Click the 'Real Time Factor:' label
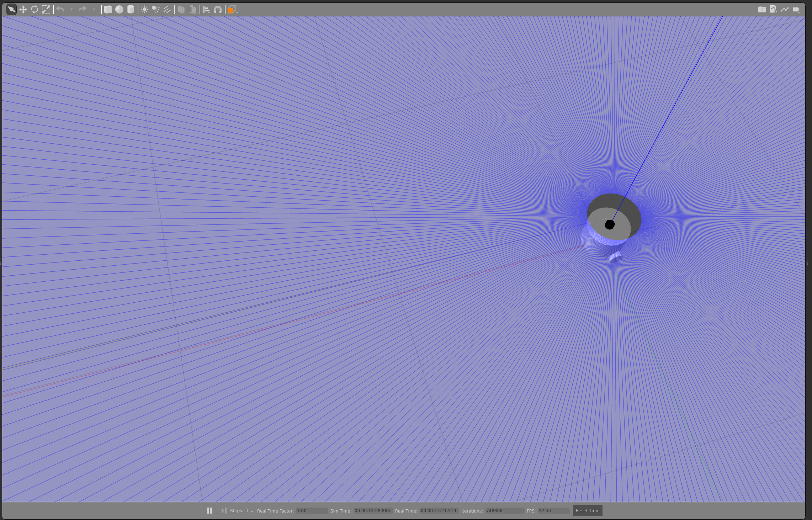The image size is (812, 520). coord(275,511)
